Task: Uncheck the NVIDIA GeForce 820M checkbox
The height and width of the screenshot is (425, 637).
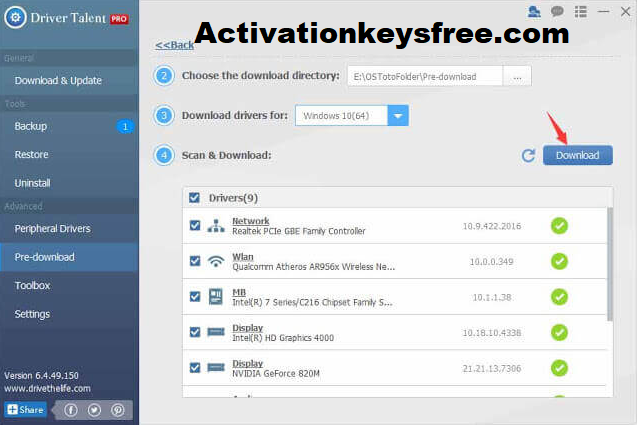Action: (195, 368)
